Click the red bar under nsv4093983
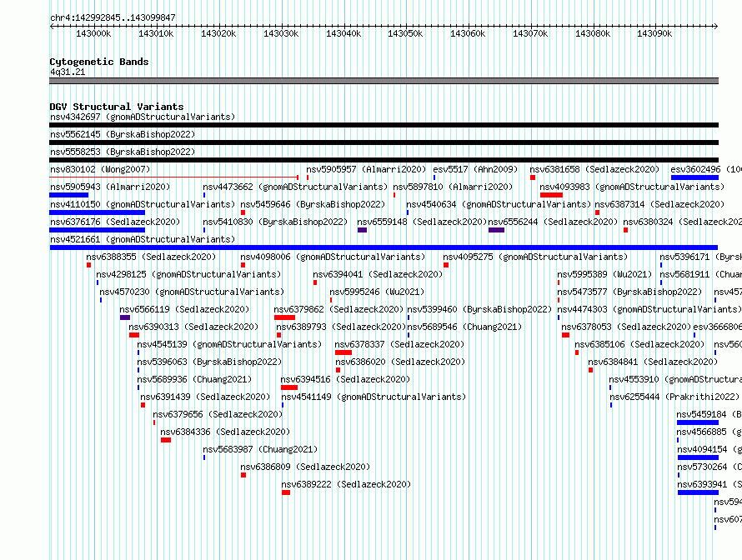742x560 pixels. [551, 195]
